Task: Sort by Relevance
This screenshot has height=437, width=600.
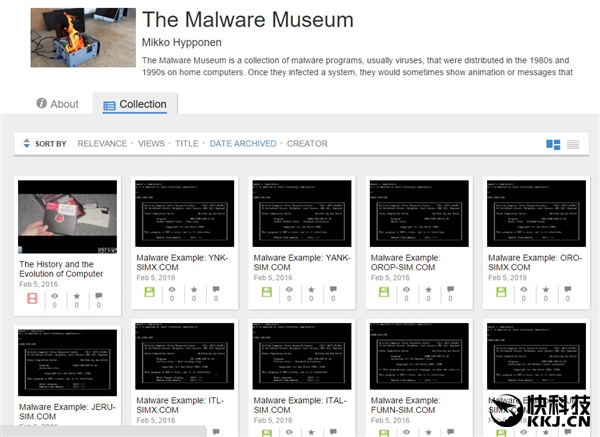Action: 102,143
